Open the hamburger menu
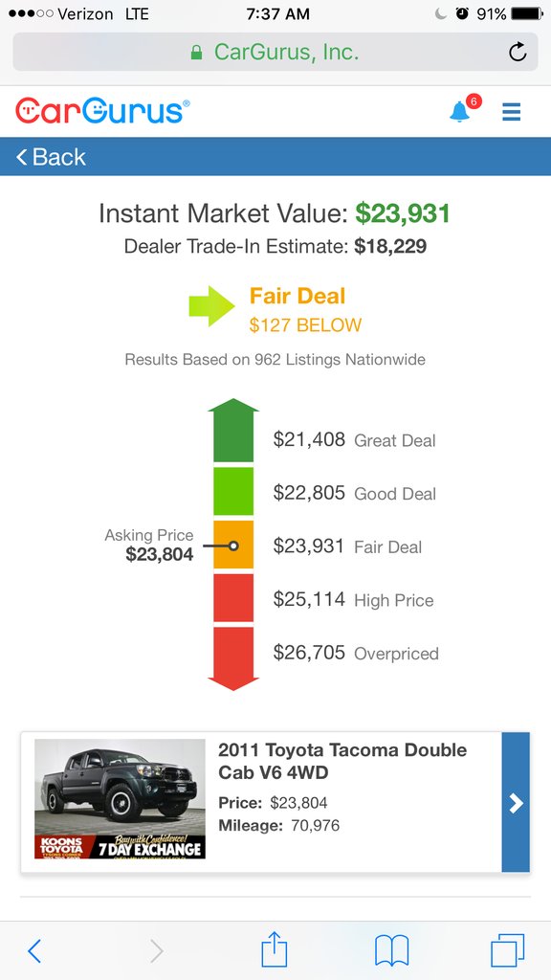Screen dimensions: 551x980 511,112
